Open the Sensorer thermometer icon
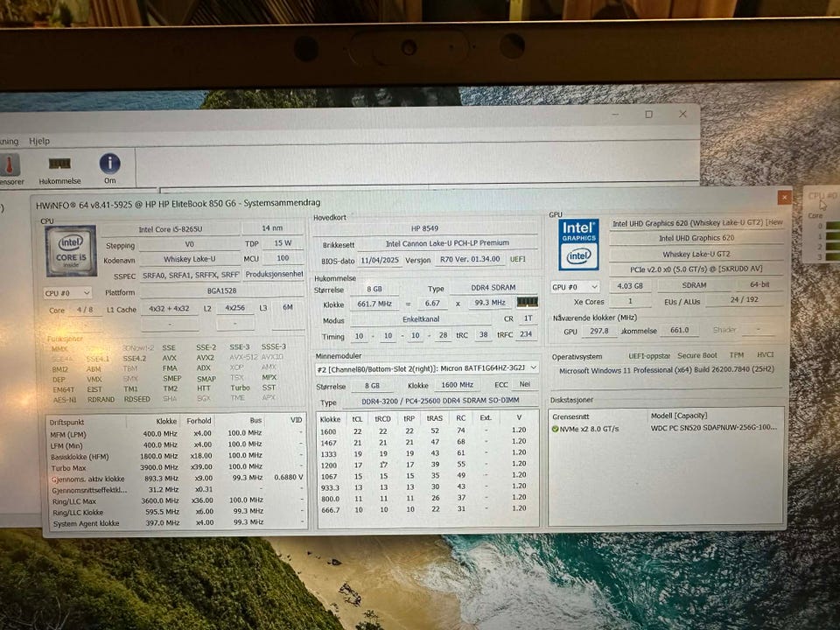Viewport: 840px width, 630px height. coord(10,169)
